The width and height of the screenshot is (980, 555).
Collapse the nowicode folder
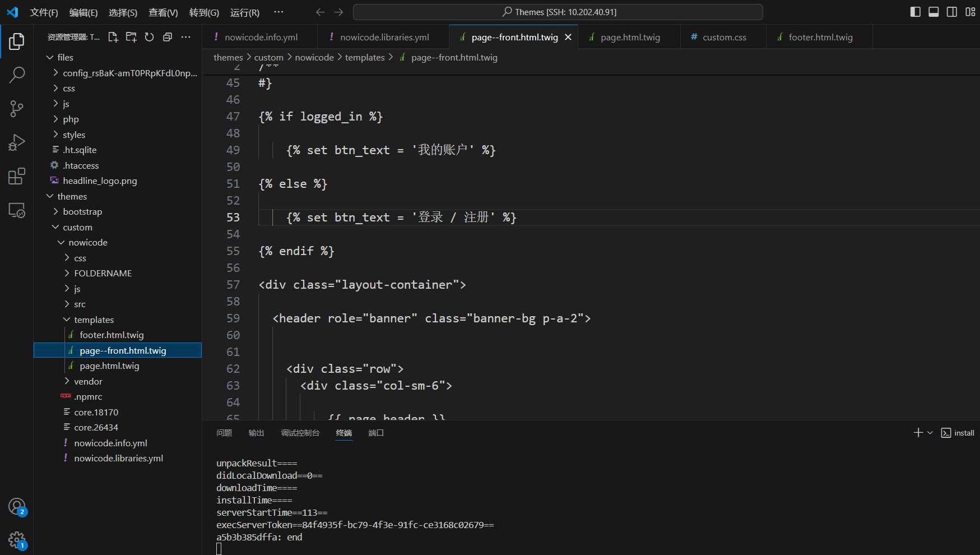tap(118, 242)
